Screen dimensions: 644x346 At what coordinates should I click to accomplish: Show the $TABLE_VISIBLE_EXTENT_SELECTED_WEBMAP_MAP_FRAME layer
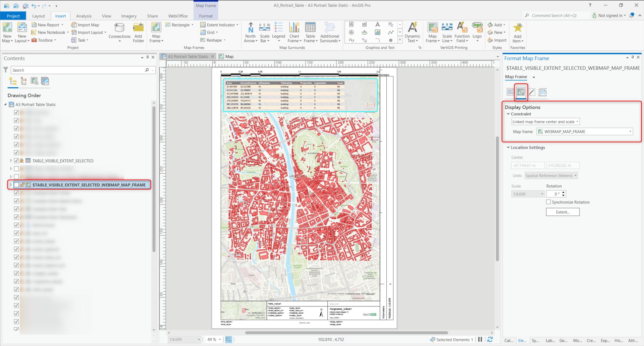(16, 184)
